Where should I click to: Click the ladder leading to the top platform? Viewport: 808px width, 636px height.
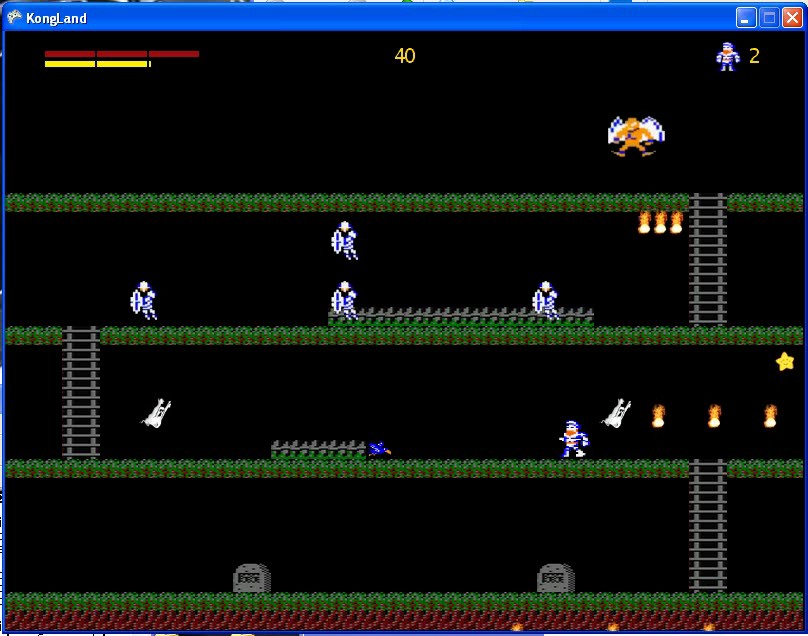(x=708, y=260)
